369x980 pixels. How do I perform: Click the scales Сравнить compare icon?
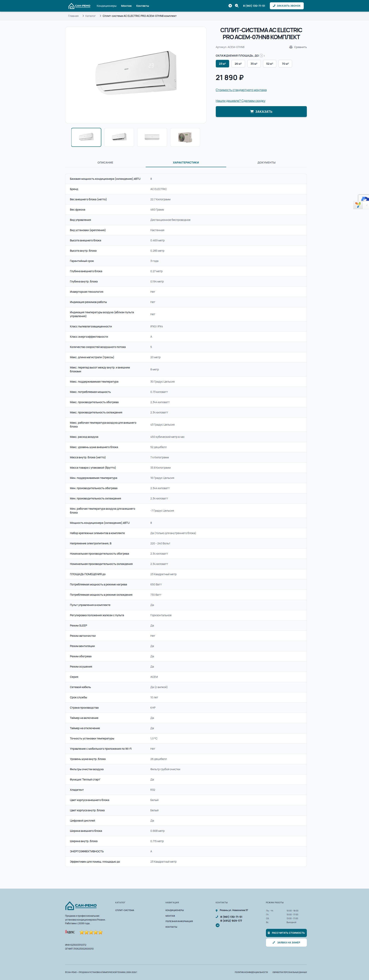291,47
